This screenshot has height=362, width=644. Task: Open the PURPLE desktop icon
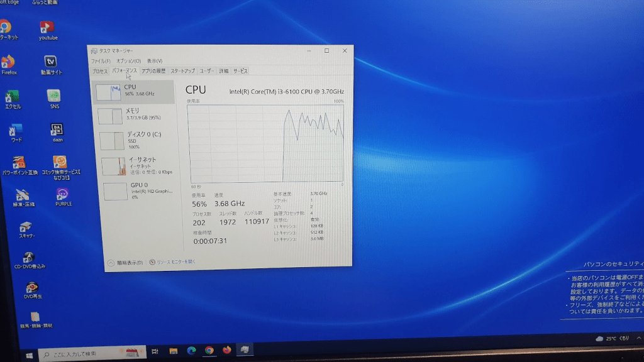pos(62,194)
